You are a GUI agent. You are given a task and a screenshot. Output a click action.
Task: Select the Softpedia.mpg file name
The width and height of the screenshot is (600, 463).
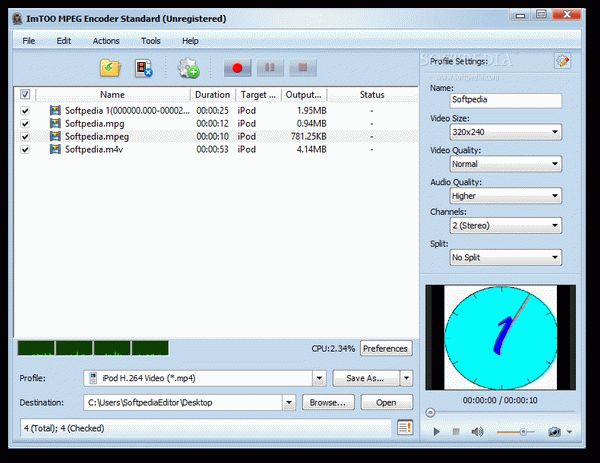pyautogui.click(x=95, y=124)
